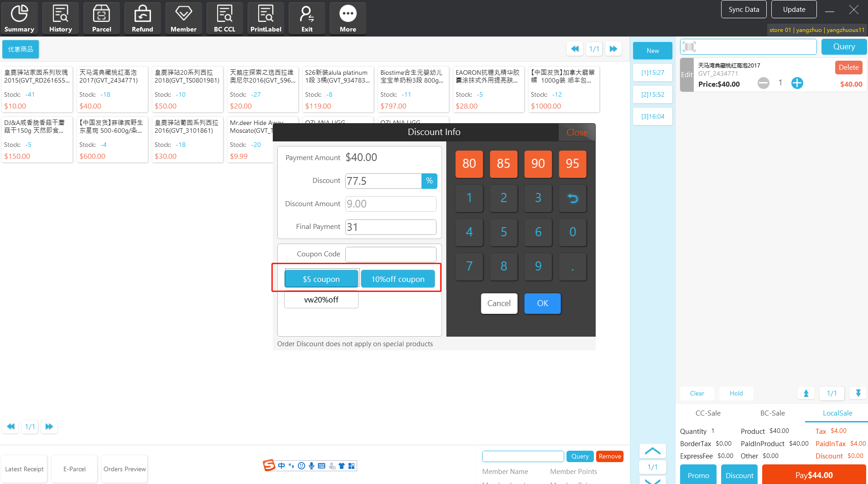
Task: Go to next product page arrow
Action: (x=613, y=49)
